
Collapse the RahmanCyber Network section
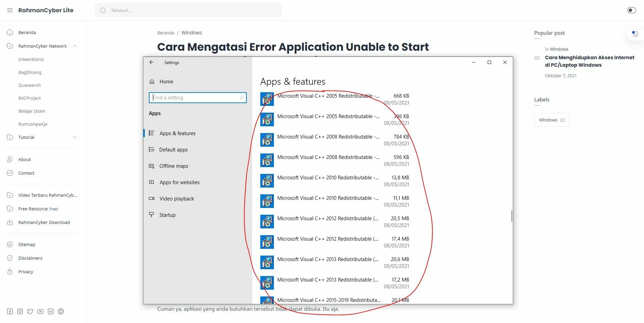[75, 46]
